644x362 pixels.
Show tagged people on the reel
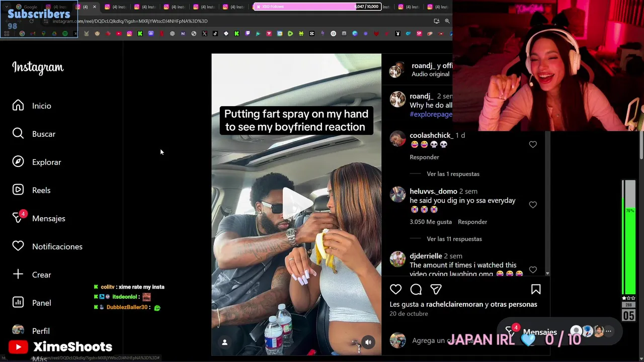point(225,342)
